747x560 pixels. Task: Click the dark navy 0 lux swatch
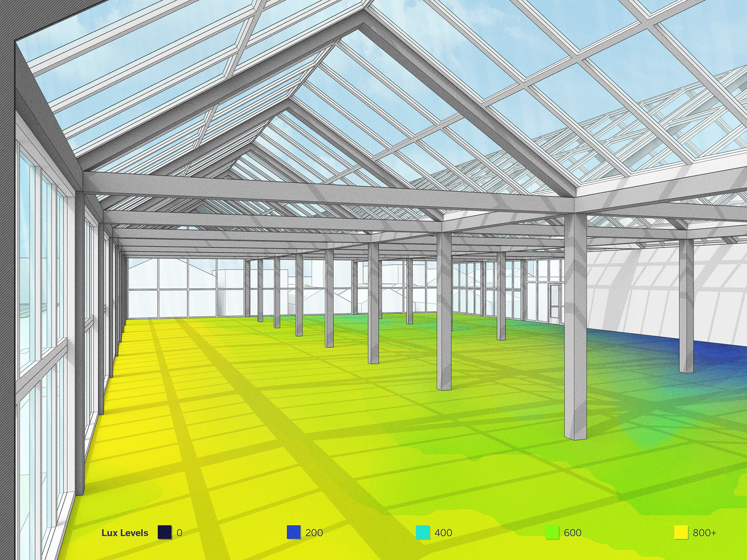pos(165,532)
